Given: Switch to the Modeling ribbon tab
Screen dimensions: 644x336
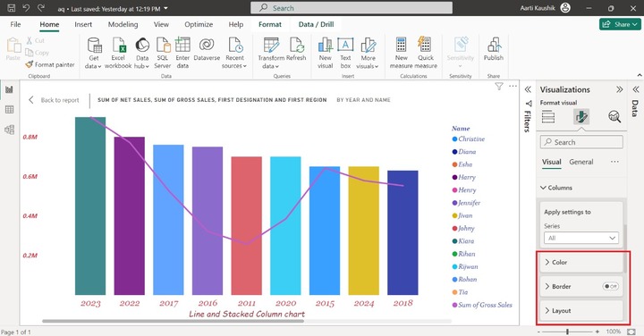Looking at the screenshot, I should pyautogui.click(x=123, y=24).
